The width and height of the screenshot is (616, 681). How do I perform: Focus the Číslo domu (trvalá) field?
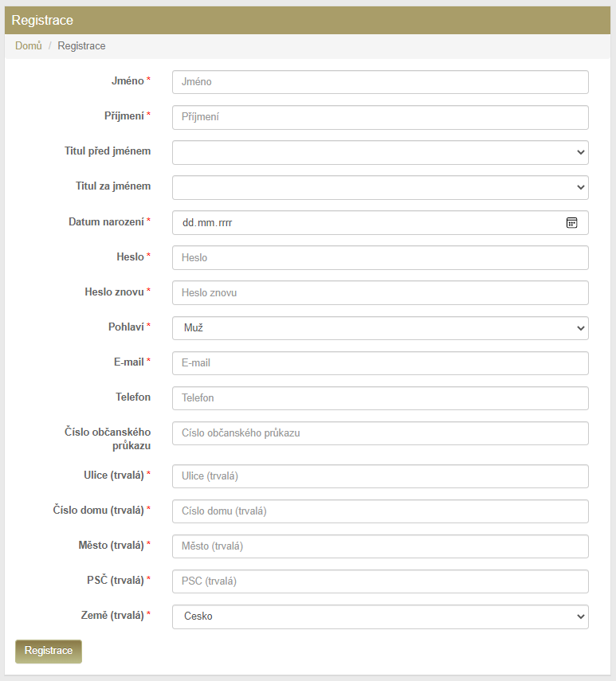click(380, 511)
